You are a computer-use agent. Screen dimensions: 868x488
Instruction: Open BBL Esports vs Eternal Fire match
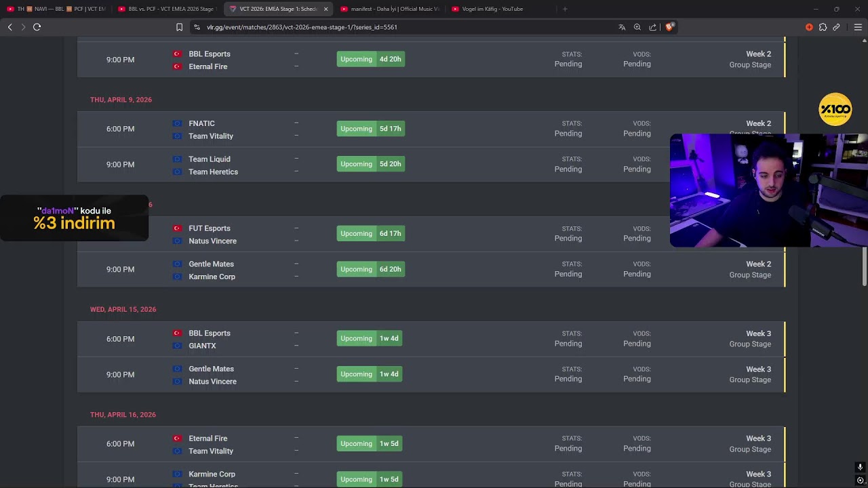[x=431, y=60]
